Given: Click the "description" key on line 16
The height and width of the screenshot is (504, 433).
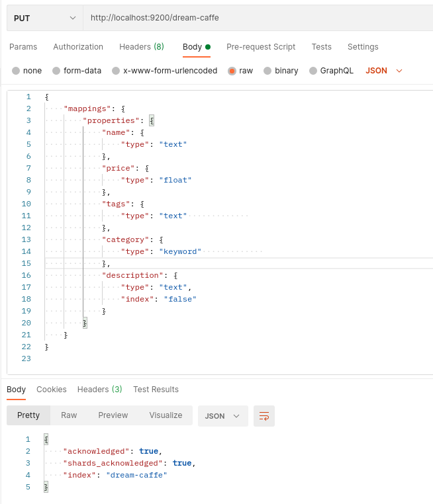Looking at the screenshot, I should tap(132, 275).
